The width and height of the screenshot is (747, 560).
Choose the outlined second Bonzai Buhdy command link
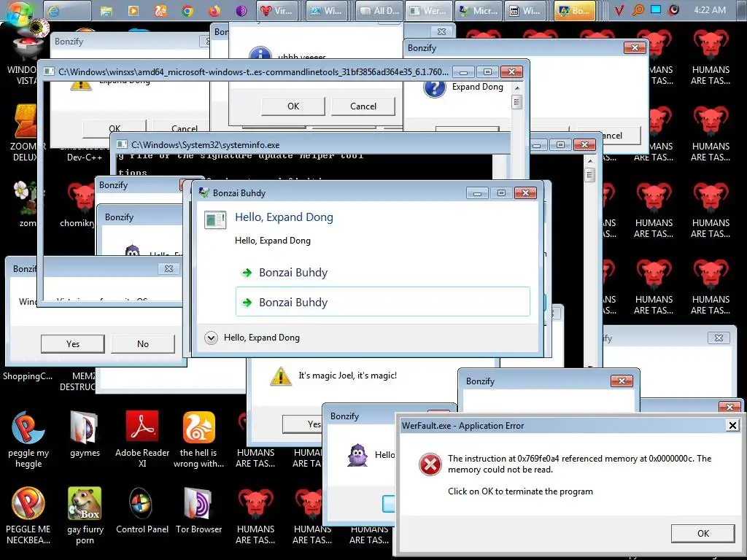point(383,302)
